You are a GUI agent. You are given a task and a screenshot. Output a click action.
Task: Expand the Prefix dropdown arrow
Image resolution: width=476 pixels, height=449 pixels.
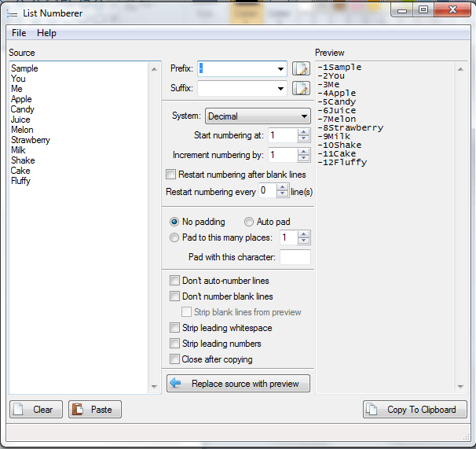pos(280,69)
